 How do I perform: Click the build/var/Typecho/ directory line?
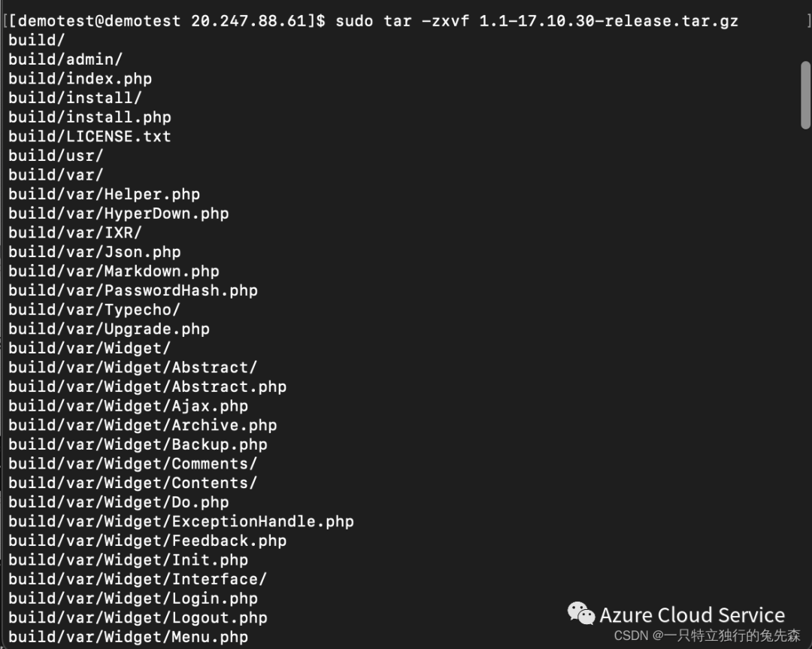point(94,310)
